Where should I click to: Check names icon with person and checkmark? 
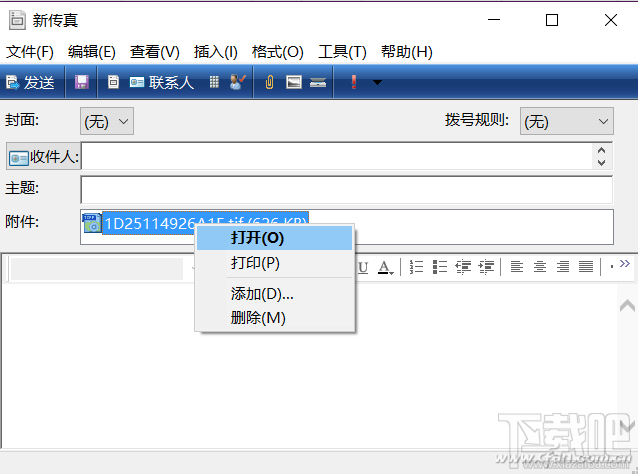(x=237, y=82)
